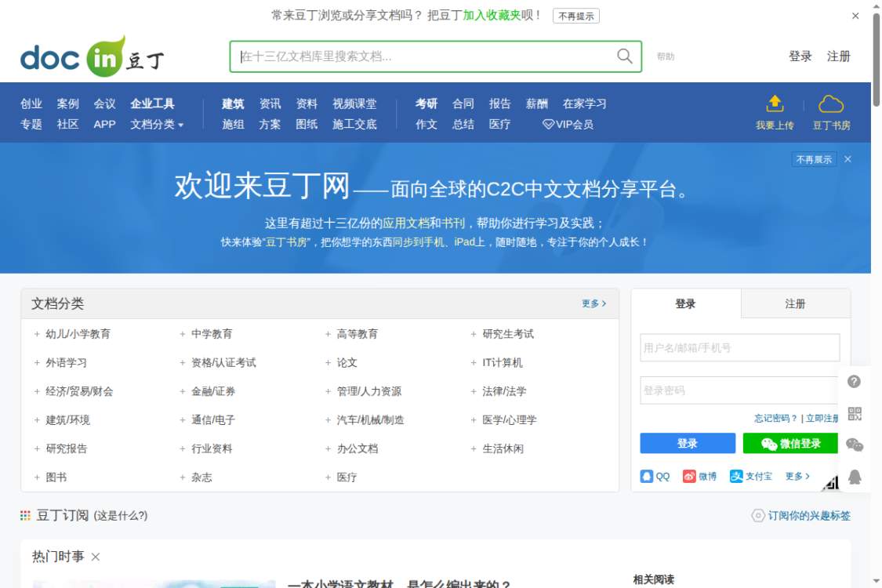Expand the 幼儿/小学教育 category plus
The width and height of the screenshot is (882, 588).
pos(37,334)
